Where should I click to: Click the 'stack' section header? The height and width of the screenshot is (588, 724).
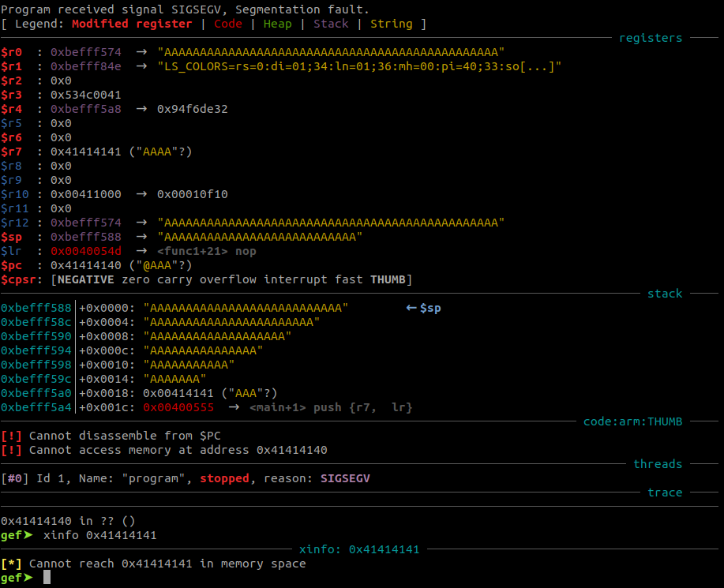point(665,294)
